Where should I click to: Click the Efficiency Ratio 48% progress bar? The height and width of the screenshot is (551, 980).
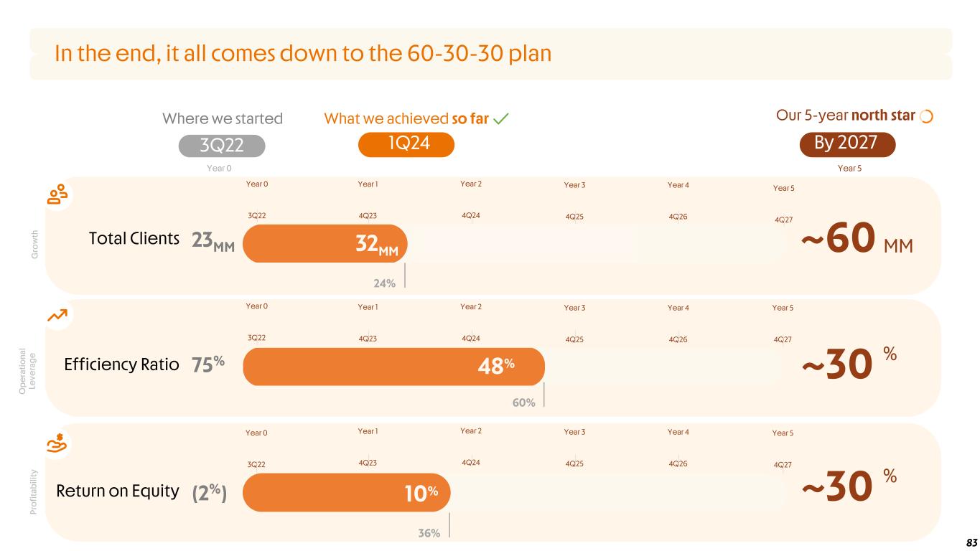pyautogui.click(x=393, y=366)
